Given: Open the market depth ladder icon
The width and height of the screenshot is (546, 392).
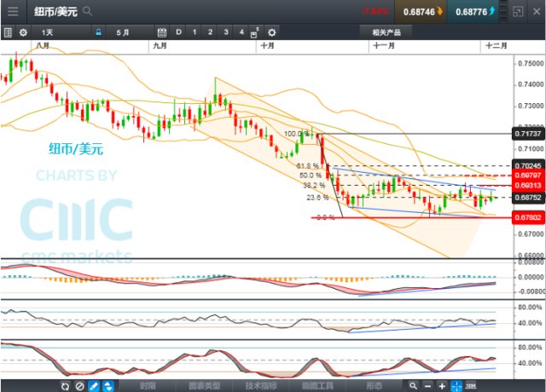Looking at the screenshot, I should (503, 11).
